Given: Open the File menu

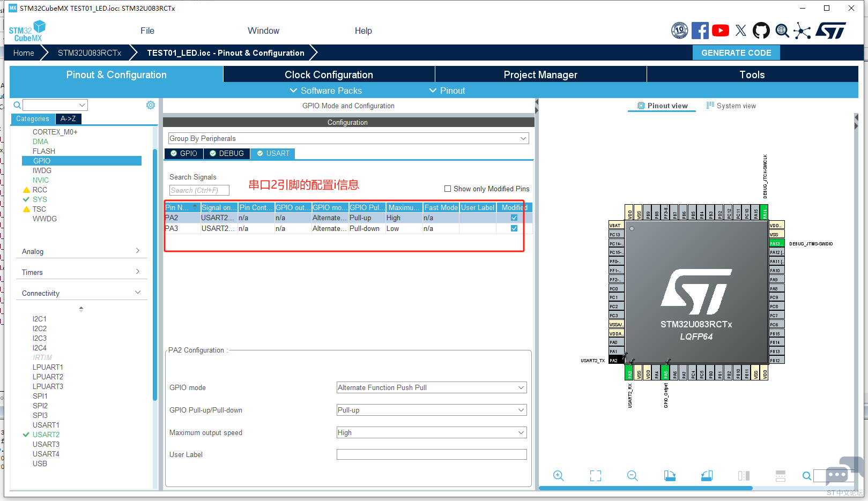Looking at the screenshot, I should coord(147,31).
